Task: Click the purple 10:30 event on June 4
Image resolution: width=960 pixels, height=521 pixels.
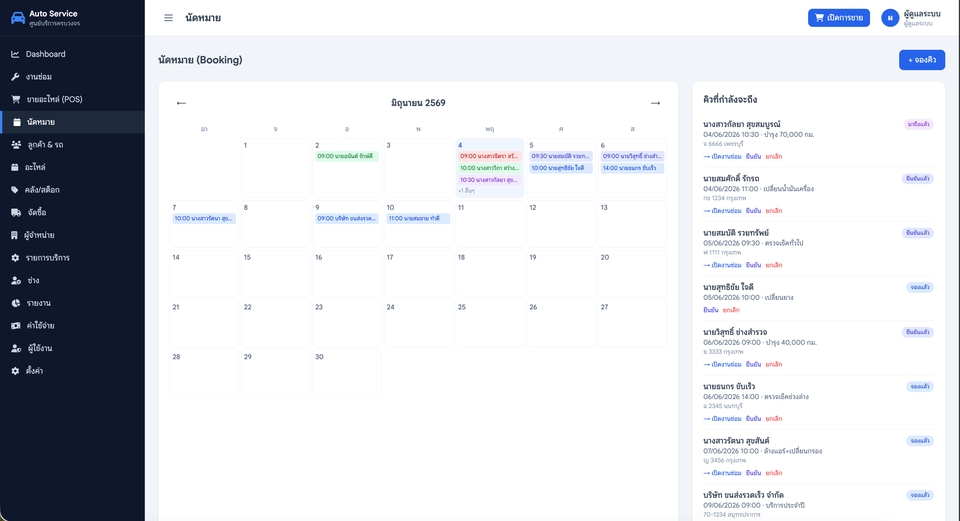Action: (x=489, y=180)
